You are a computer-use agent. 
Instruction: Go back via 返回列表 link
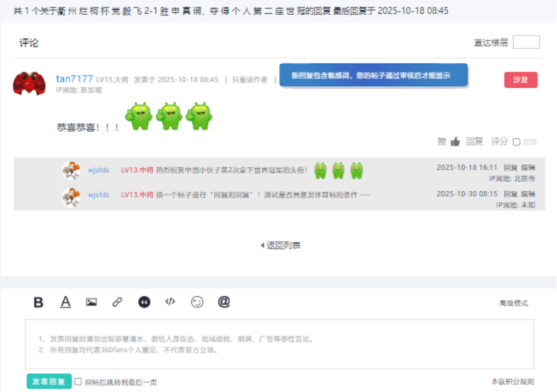[281, 245]
